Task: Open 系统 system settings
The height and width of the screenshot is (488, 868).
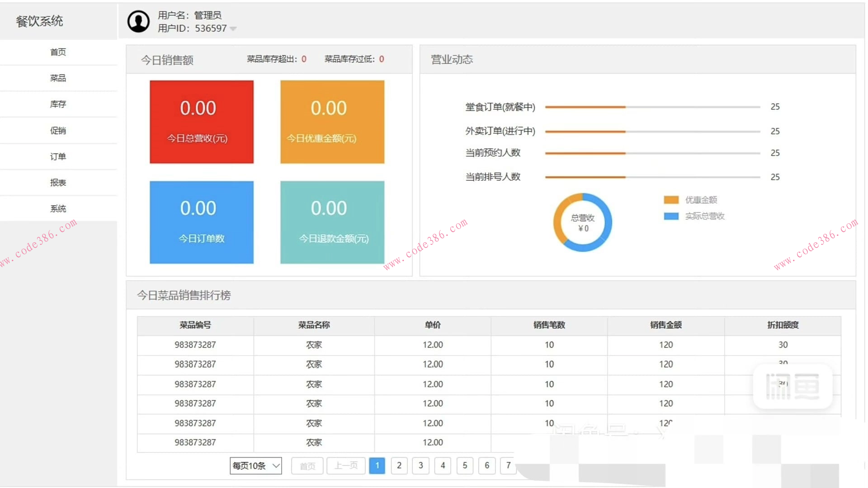Action: tap(58, 208)
